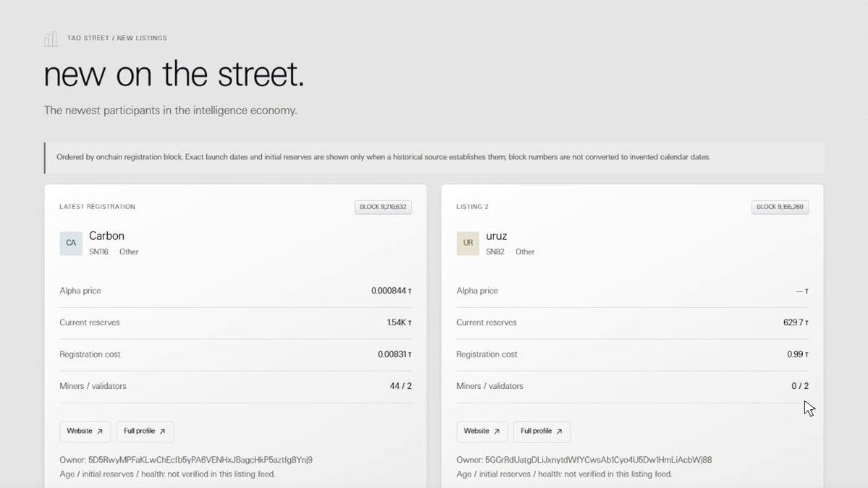Click Carbon's registration cost 0.00831
868x488 pixels.
pyautogui.click(x=395, y=354)
